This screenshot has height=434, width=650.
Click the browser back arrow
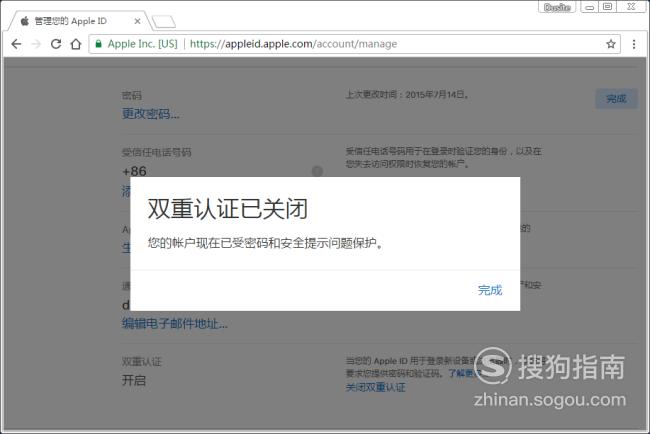[x=16, y=44]
